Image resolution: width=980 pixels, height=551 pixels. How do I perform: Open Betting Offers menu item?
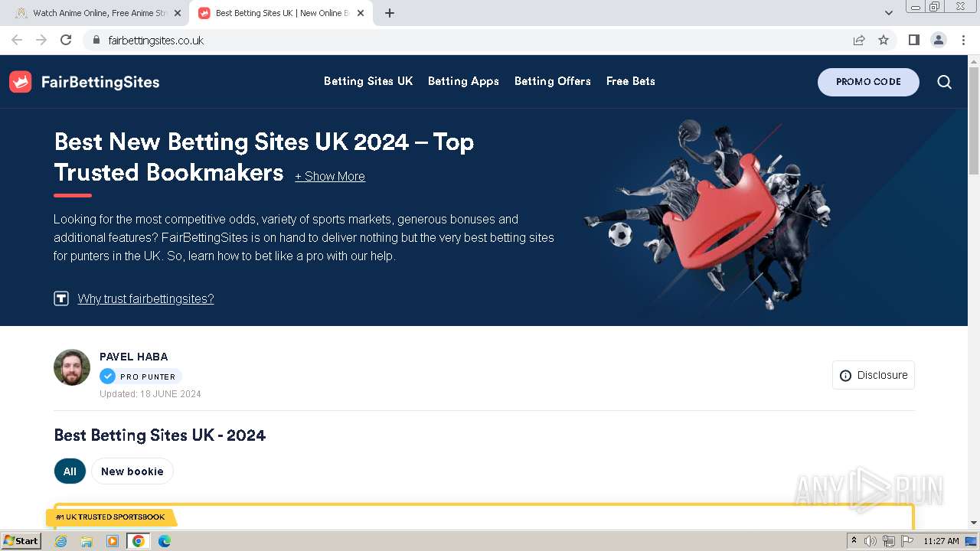pos(553,81)
